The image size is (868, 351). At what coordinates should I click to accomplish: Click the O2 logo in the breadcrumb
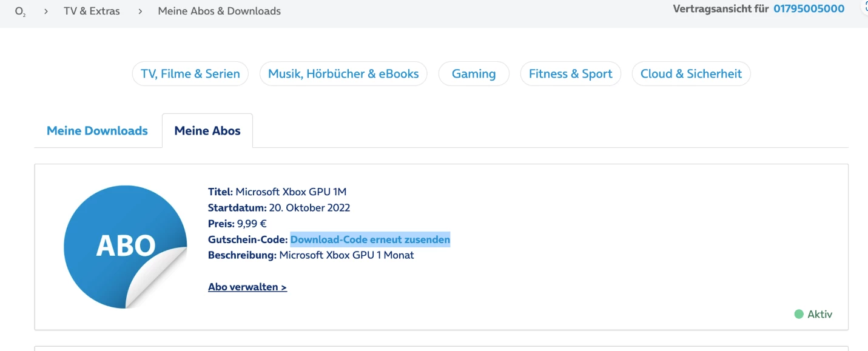[x=20, y=11]
